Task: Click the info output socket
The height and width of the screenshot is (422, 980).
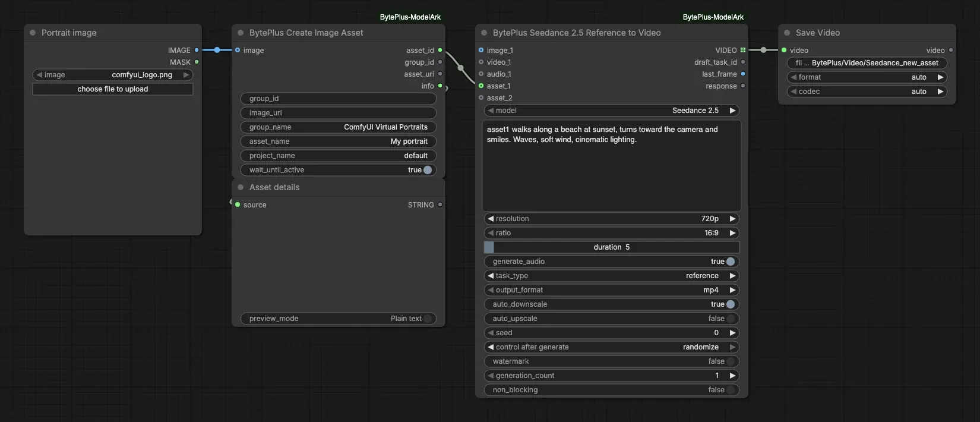Action: (440, 86)
